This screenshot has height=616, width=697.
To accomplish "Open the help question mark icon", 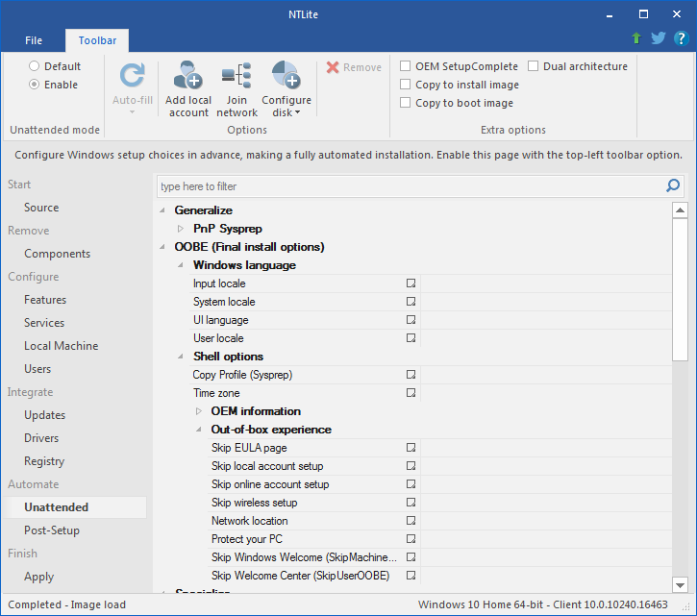I will [681, 38].
